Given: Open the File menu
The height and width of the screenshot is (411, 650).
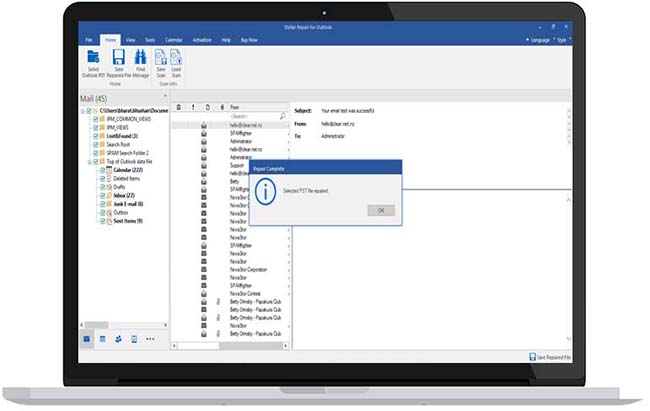Looking at the screenshot, I should pyautogui.click(x=89, y=40).
